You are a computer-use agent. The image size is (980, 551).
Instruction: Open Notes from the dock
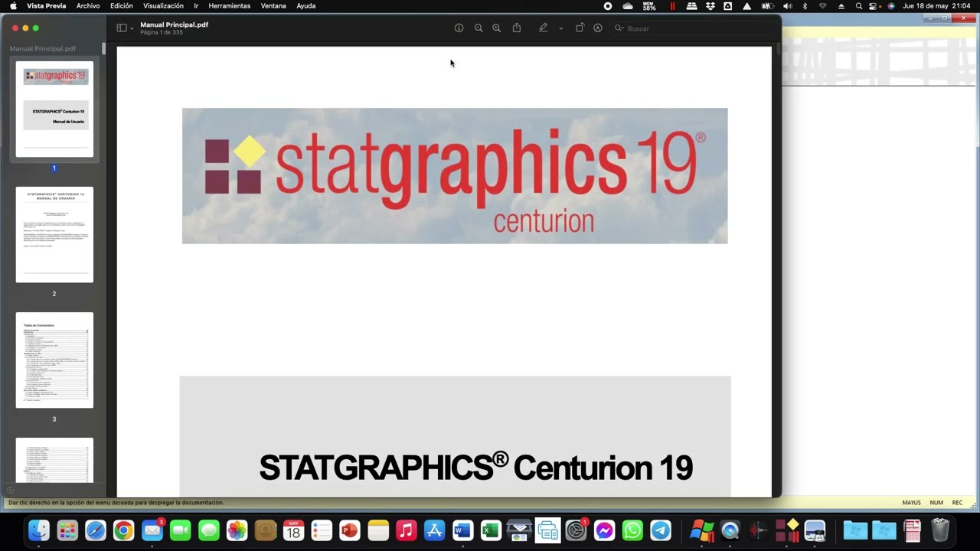[378, 530]
